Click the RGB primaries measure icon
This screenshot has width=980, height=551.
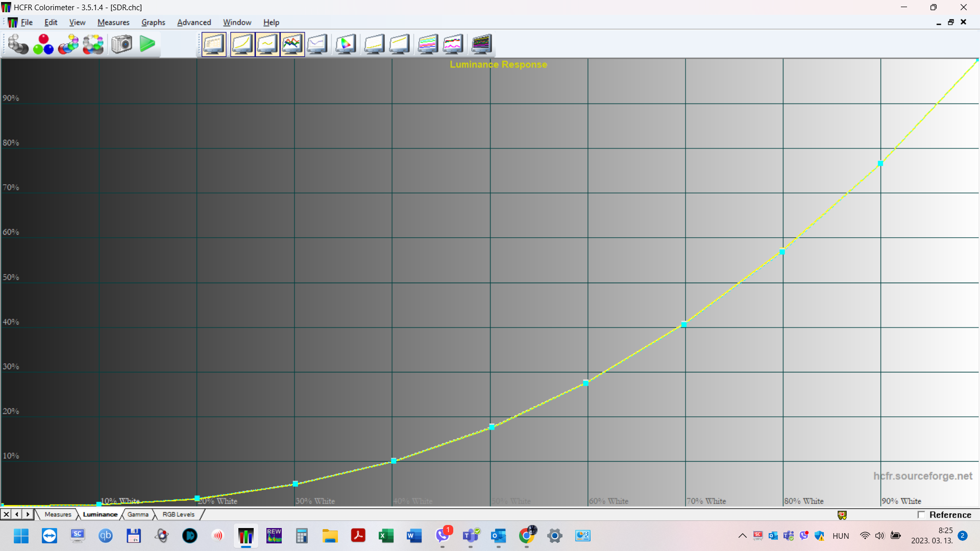pyautogui.click(x=43, y=44)
